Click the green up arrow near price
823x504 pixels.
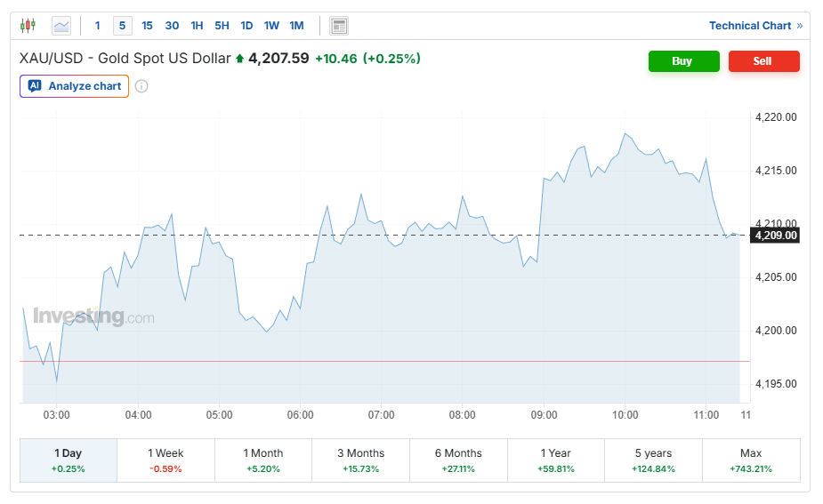239,60
